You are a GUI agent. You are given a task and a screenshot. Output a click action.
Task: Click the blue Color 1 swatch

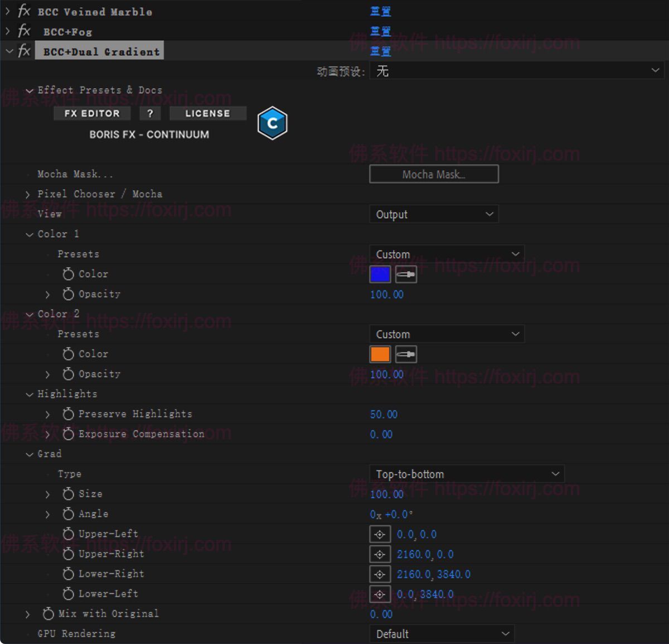(380, 274)
